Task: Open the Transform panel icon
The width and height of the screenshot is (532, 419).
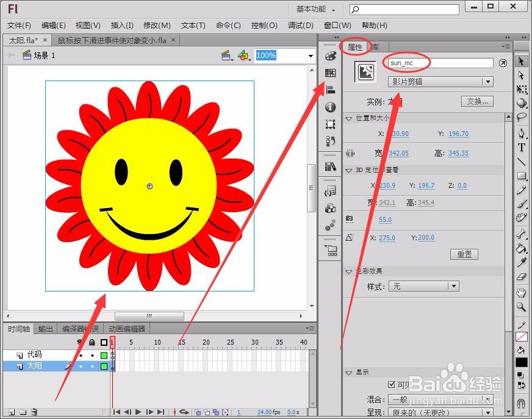Action: 330,124
